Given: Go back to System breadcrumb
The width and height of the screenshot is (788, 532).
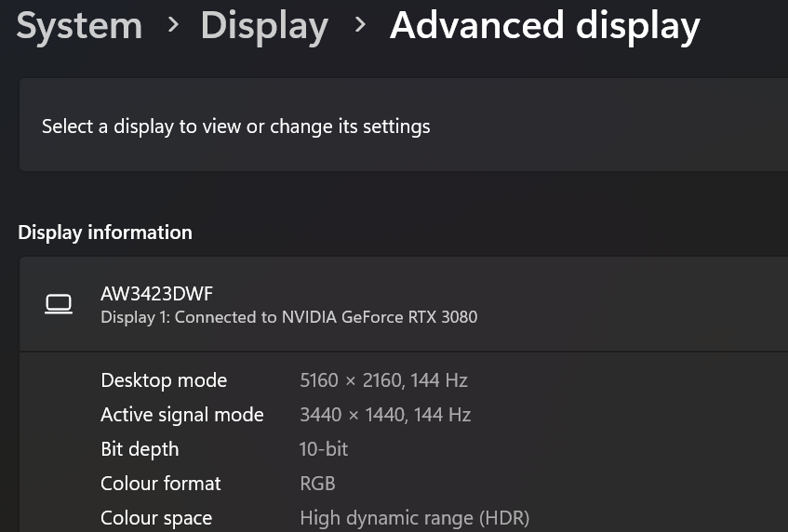Looking at the screenshot, I should [79, 26].
